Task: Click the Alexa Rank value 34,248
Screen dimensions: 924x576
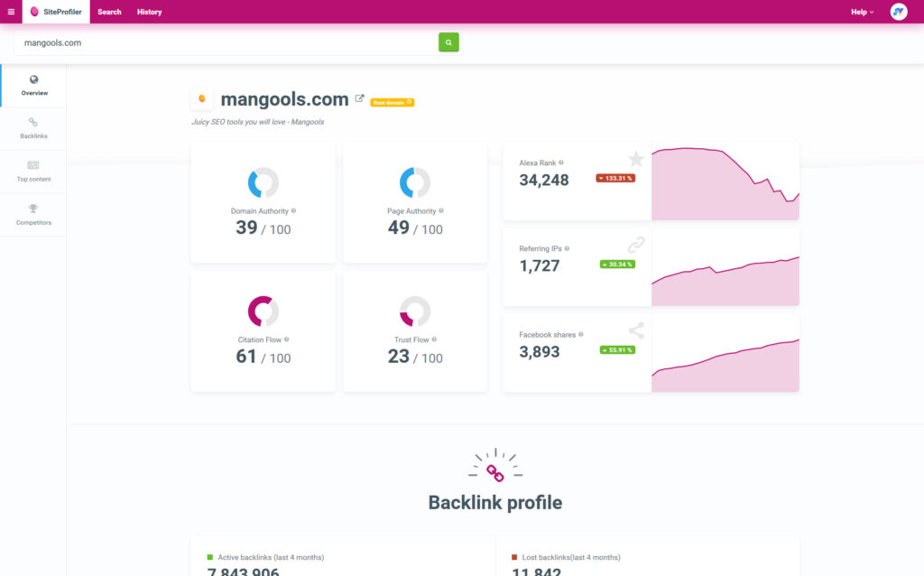Action: coord(544,180)
